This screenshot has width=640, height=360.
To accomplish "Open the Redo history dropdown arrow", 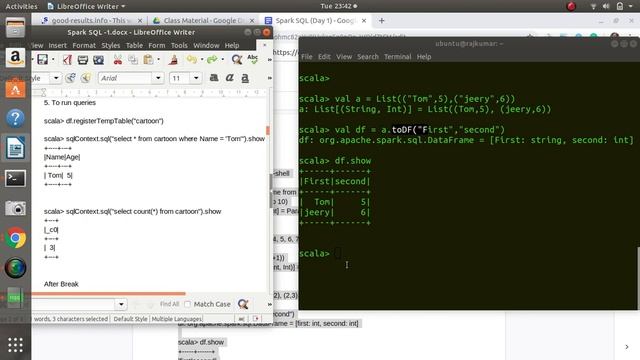I will click(222, 60).
